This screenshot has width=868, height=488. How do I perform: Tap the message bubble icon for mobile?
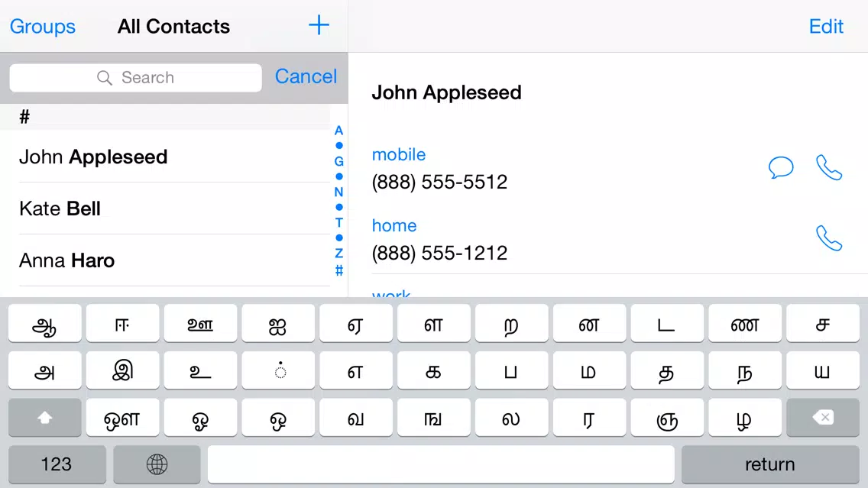click(x=781, y=167)
